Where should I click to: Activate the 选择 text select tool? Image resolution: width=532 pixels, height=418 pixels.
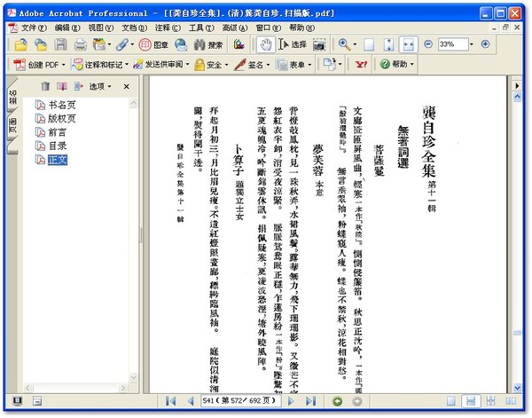[x=293, y=44]
